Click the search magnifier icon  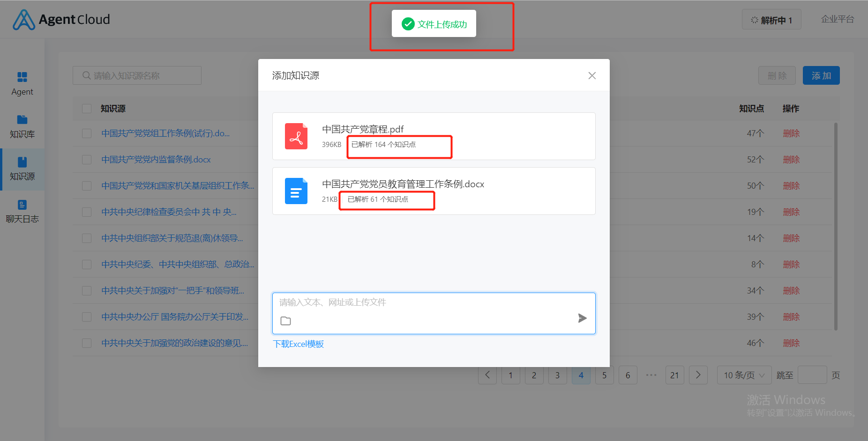tap(87, 75)
